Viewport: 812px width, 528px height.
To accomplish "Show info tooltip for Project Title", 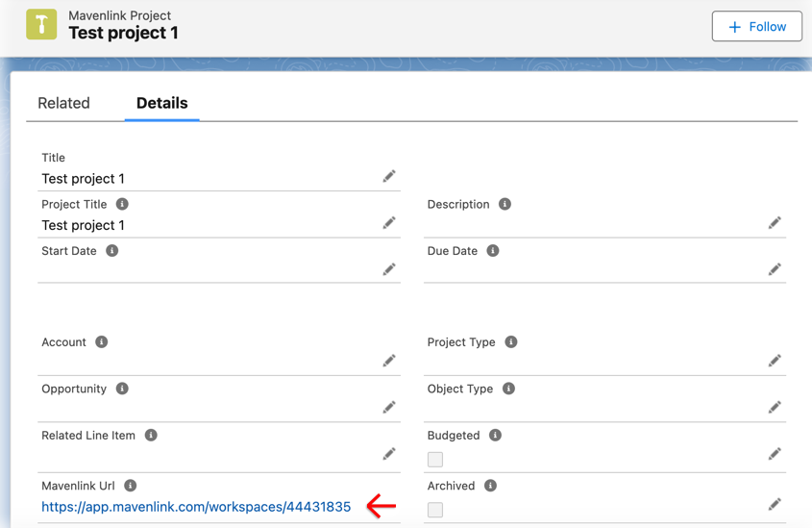I will (x=122, y=204).
